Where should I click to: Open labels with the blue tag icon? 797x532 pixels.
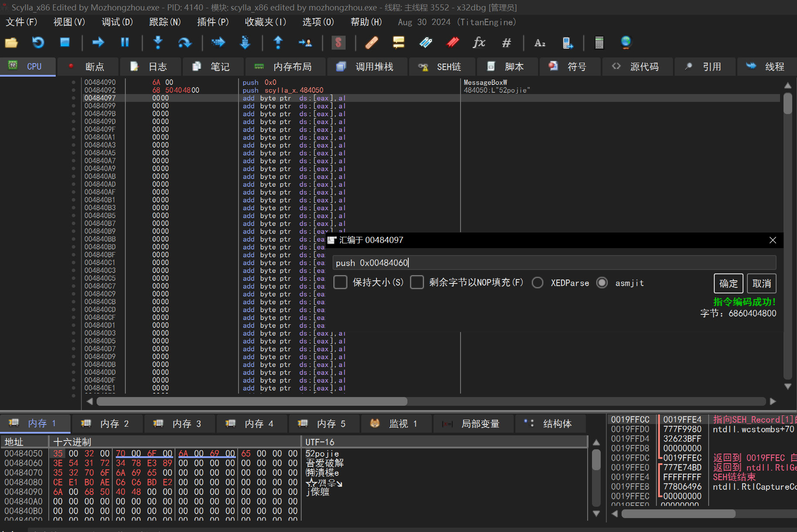(x=426, y=42)
